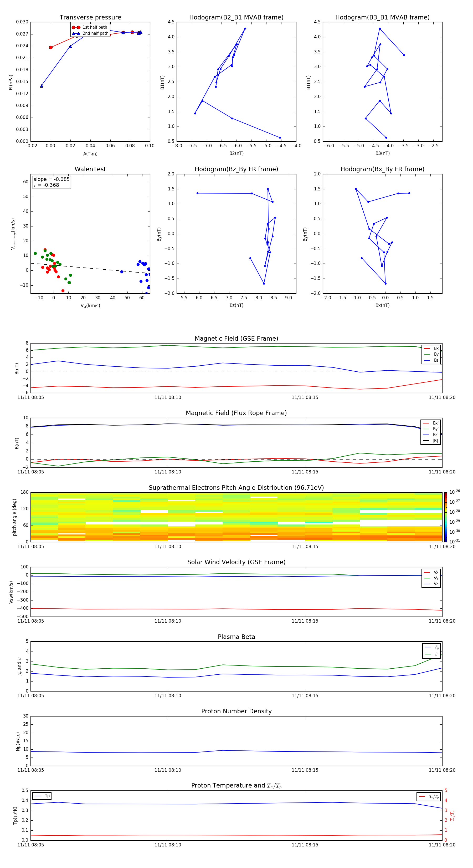473x868 pixels.
Task: Click the "V_remaining(km/s)" y-axis label
Action: [13, 234]
